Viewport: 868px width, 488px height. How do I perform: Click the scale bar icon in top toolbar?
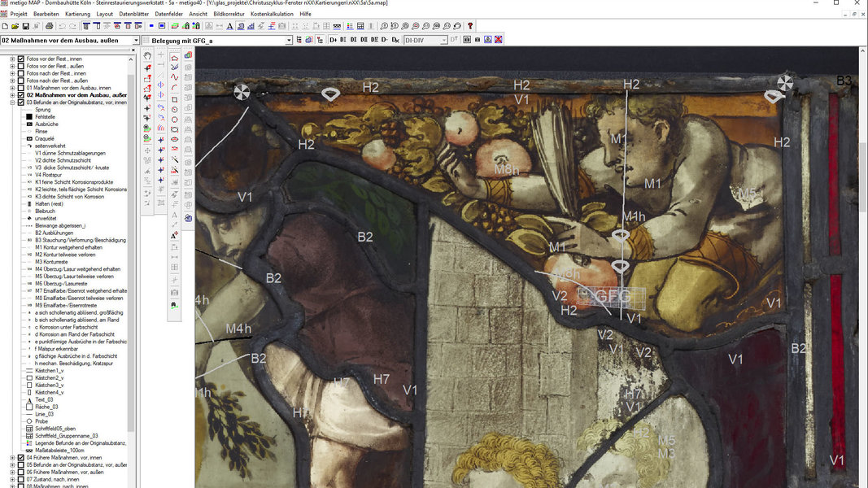337,26
